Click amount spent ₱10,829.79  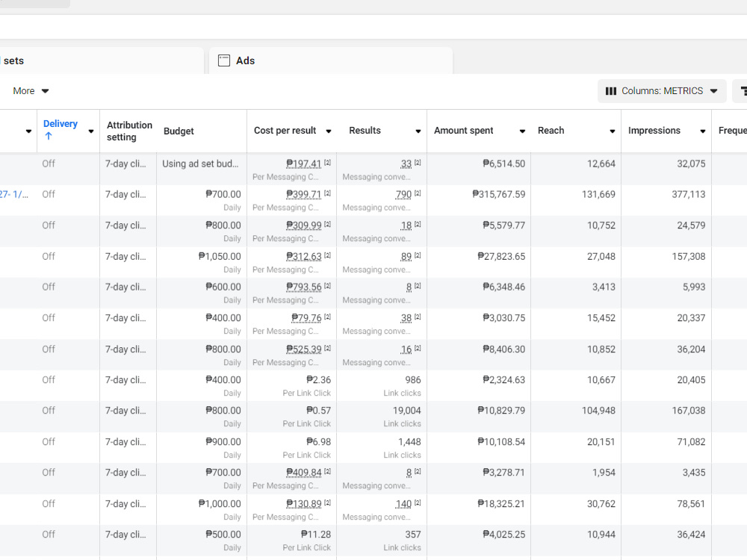(x=501, y=411)
